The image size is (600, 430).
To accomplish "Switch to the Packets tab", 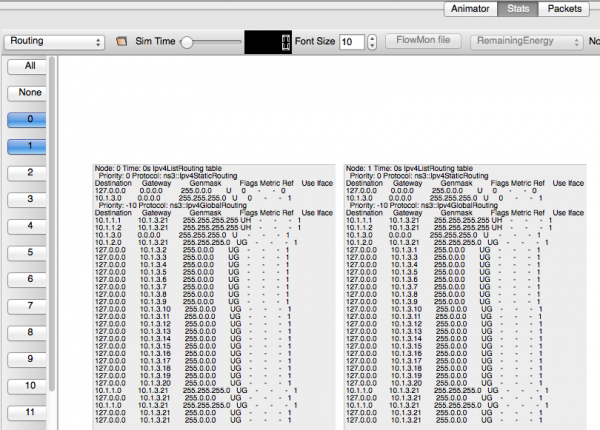I will point(563,10).
